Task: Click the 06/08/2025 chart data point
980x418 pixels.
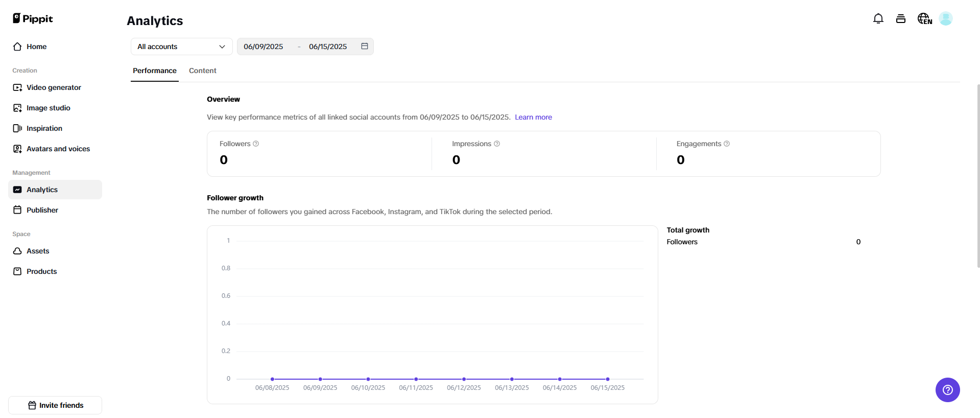Action: (x=272, y=379)
